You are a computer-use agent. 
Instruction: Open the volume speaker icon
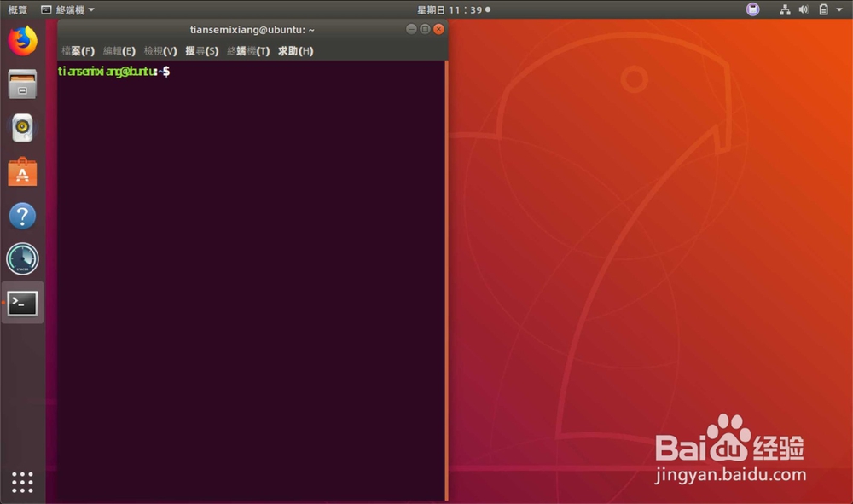[804, 9]
